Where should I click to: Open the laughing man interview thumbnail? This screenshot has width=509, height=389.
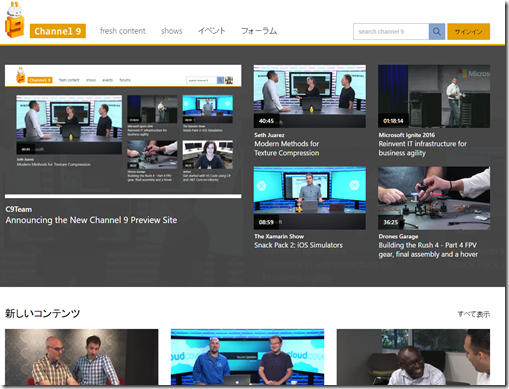[413, 357]
